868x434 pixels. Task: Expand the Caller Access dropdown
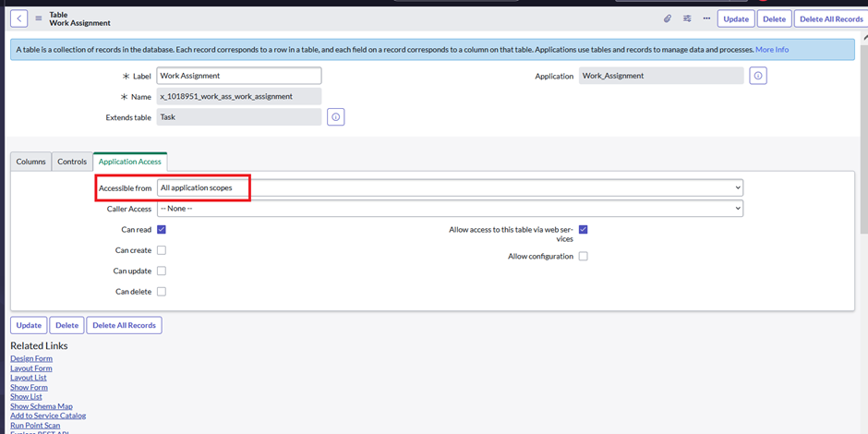pos(450,209)
